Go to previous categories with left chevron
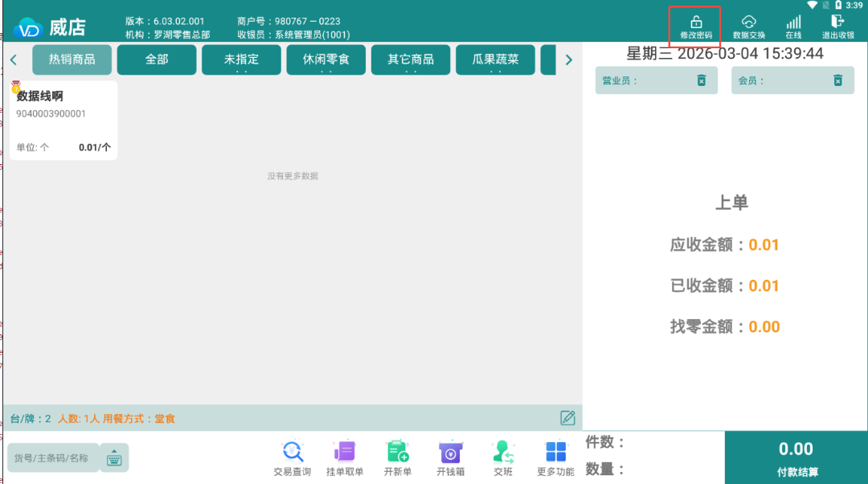 [14, 59]
